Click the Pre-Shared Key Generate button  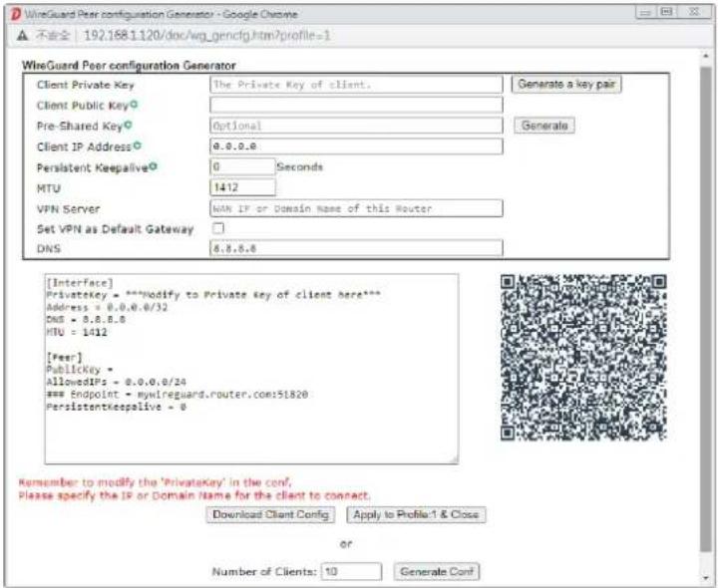click(x=544, y=126)
